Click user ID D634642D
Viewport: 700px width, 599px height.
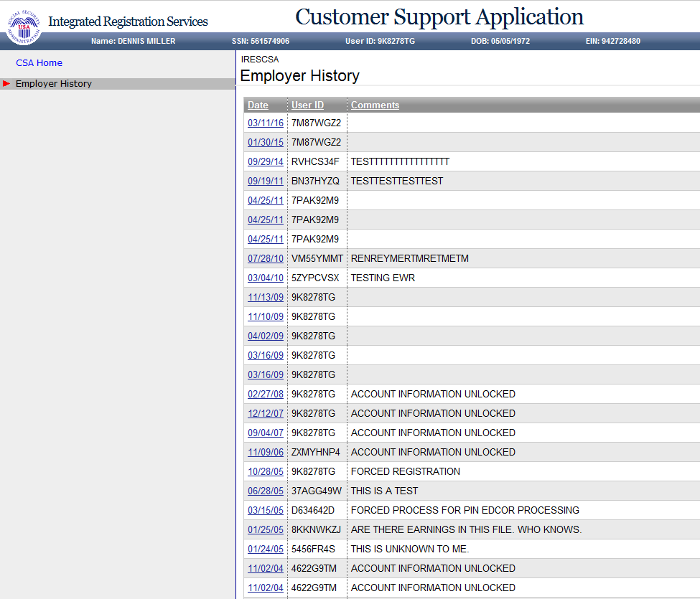point(313,510)
